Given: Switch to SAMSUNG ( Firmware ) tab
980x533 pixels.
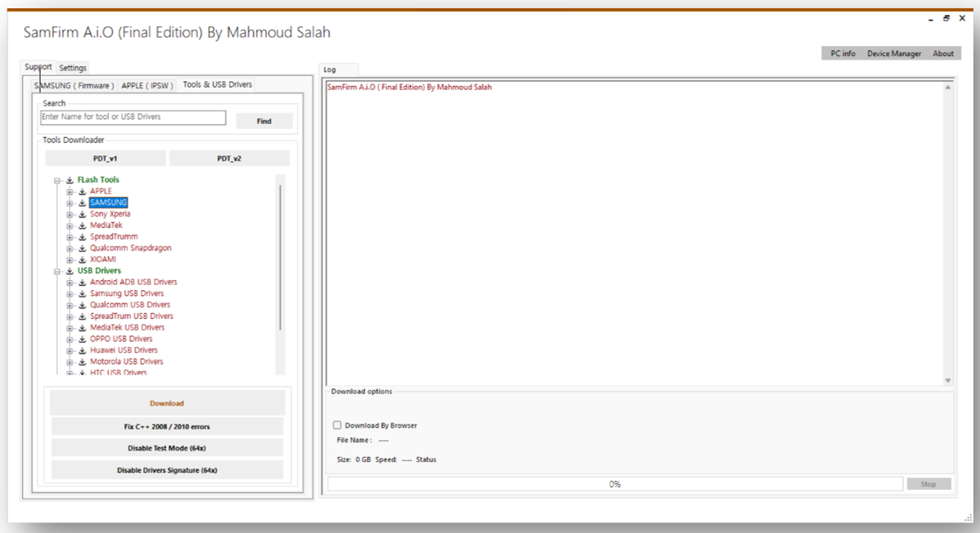Looking at the screenshot, I should coord(73,86).
